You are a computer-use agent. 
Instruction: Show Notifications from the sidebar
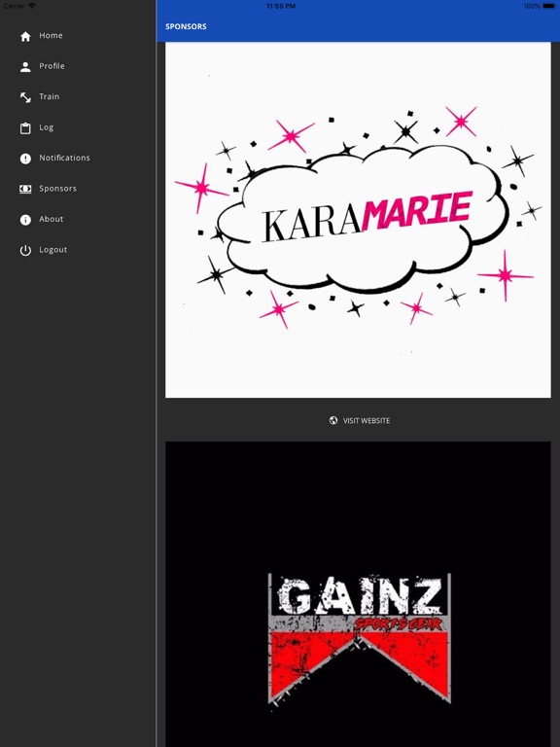[x=64, y=158]
